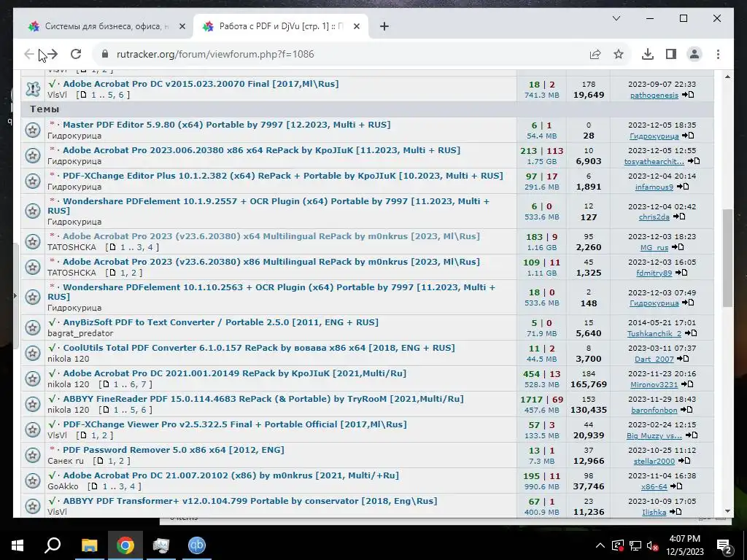Open user profile Dart_2007
Viewport: 747px width, 560px height.
(x=654, y=359)
